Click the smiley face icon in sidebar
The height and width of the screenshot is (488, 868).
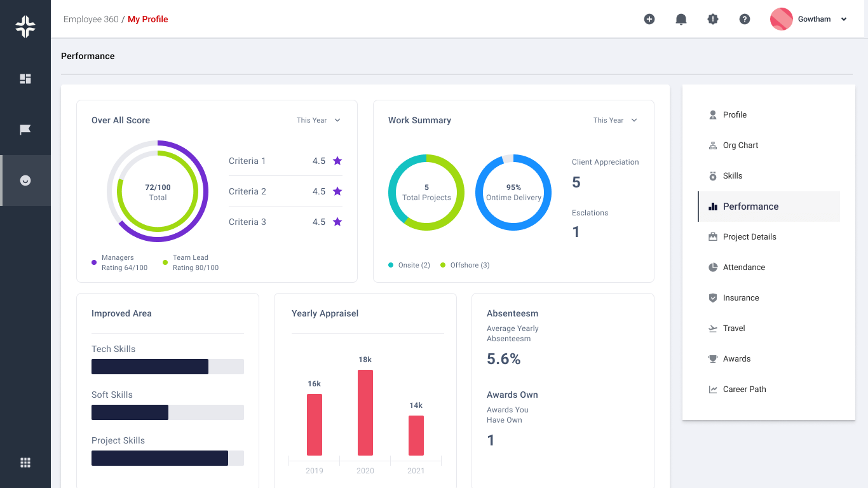[25, 180]
